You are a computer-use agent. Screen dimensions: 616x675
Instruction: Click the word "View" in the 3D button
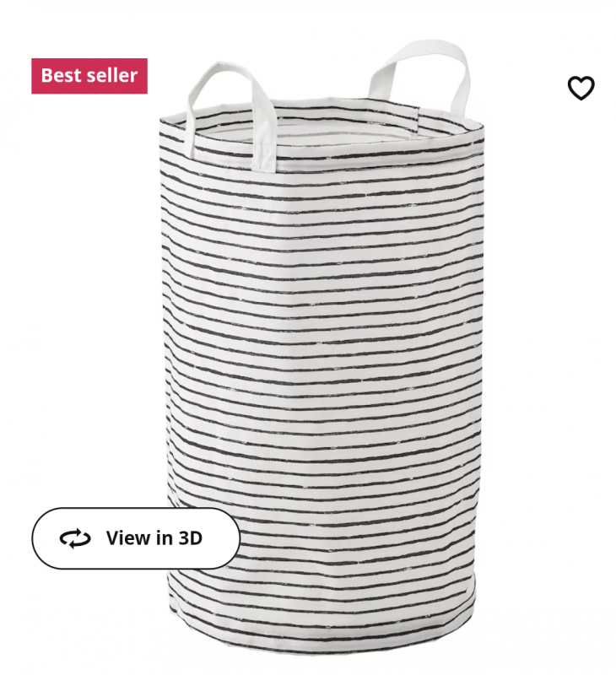(x=128, y=538)
